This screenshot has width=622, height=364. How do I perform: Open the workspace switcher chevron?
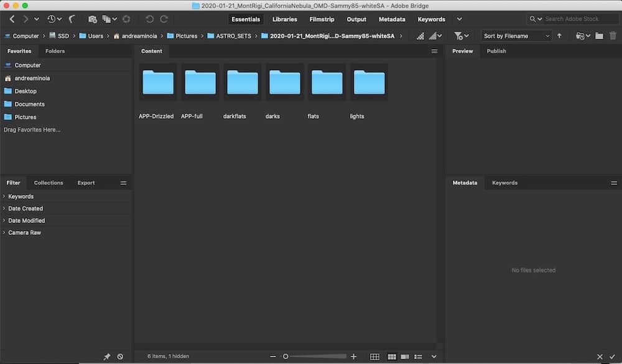point(460,19)
